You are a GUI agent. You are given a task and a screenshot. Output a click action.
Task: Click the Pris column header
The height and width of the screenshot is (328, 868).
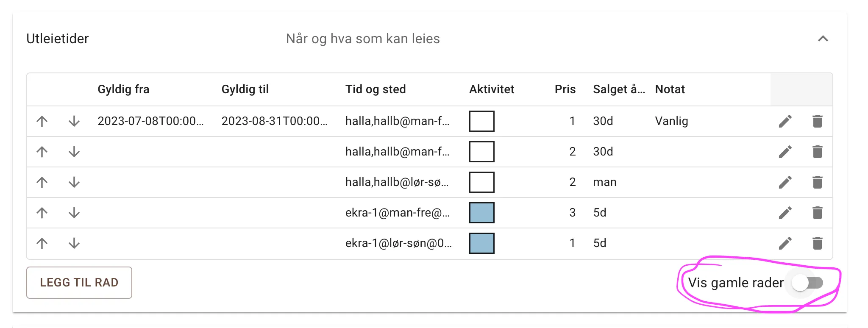565,89
